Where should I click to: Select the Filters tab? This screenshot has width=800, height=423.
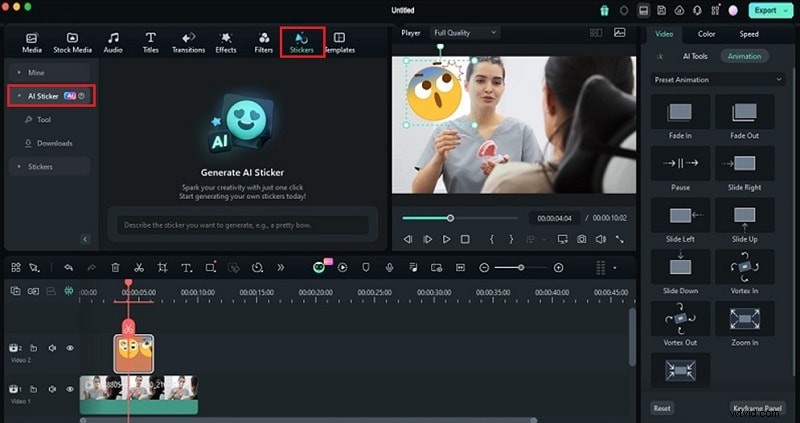pyautogui.click(x=264, y=43)
